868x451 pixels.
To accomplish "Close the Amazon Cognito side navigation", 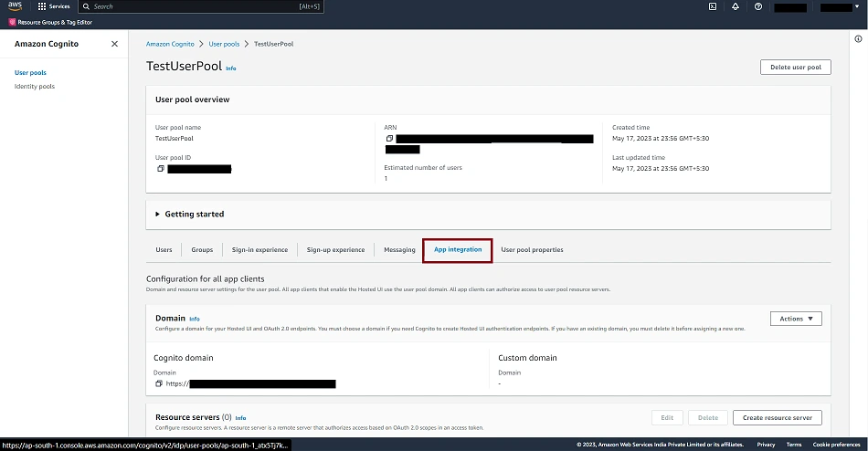I will coord(114,44).
